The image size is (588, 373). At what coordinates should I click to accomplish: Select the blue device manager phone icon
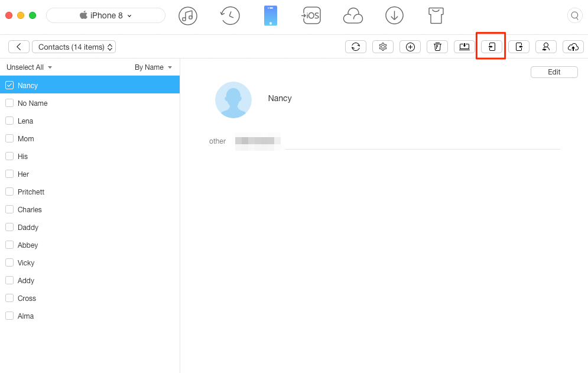tap(271, 16)
